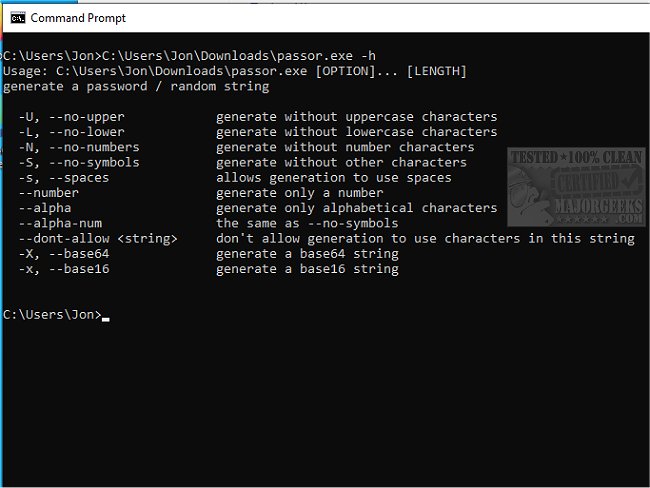Click 'the same as --no-symbols' description
This screenshot has height=488, width=650.
(x=307, y=223)
